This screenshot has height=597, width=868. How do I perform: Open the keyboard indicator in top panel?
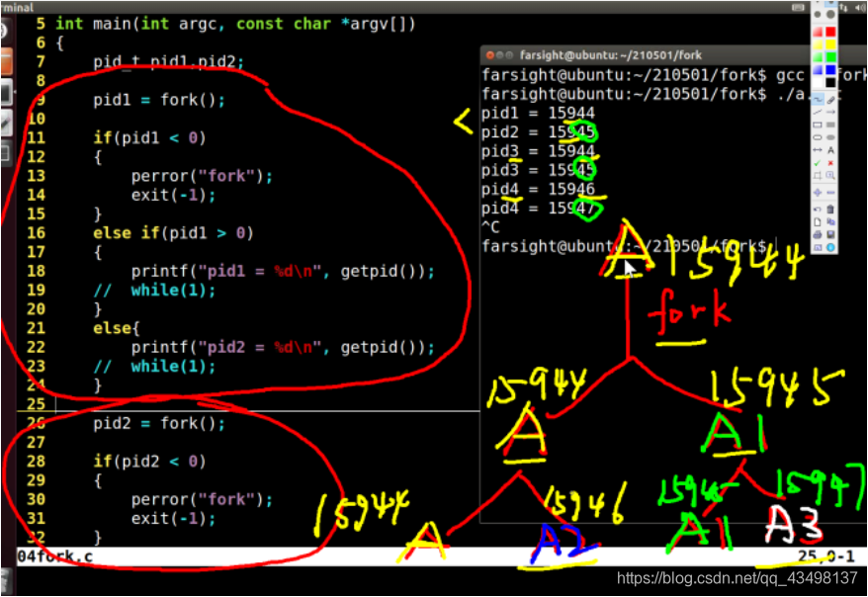tap(798, 7)
